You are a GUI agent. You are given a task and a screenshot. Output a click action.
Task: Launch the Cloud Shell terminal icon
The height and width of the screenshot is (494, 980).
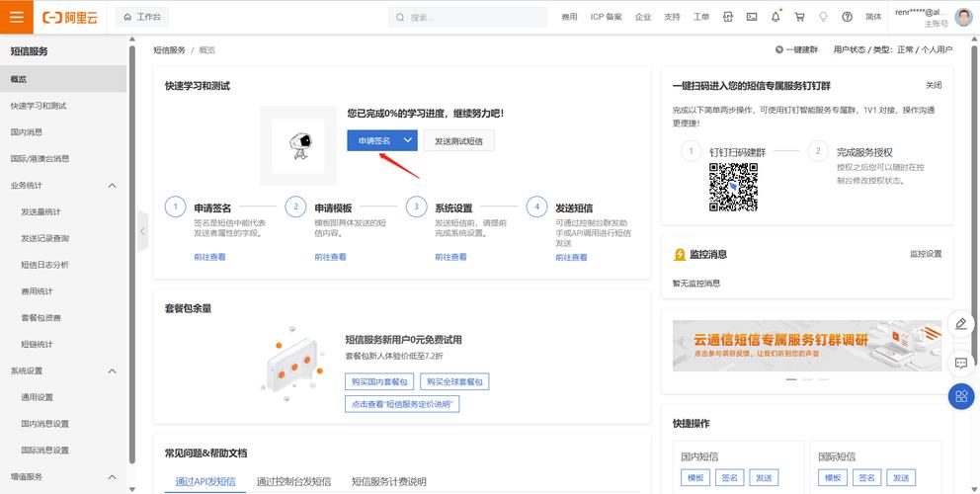tap(752, 18)
